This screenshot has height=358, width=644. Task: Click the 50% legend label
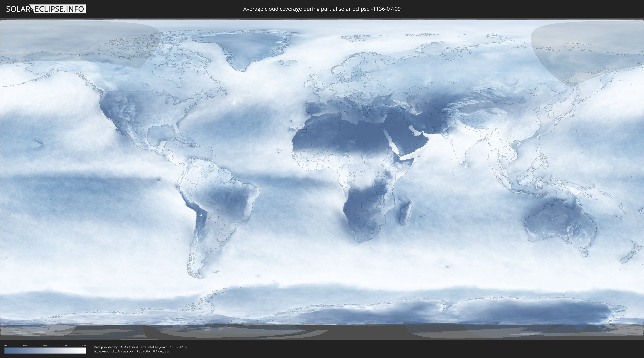click(x=45, y=345)
